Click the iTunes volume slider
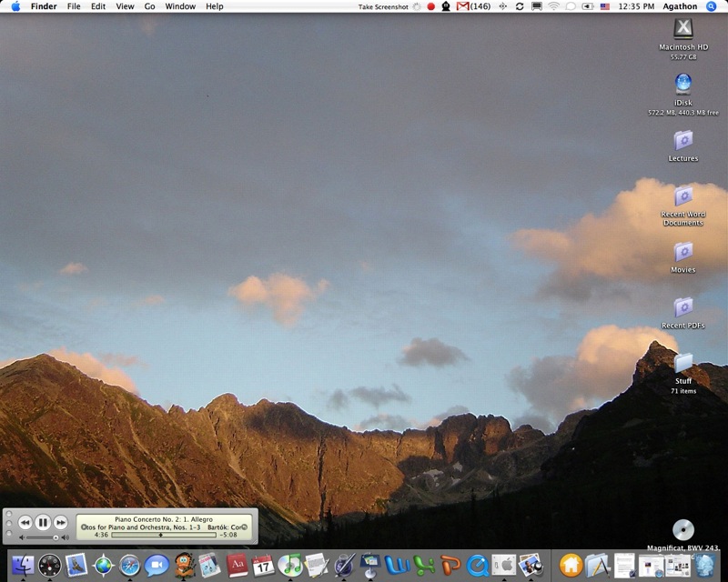Viewport: 728px width, 582px height. [40, 537]
